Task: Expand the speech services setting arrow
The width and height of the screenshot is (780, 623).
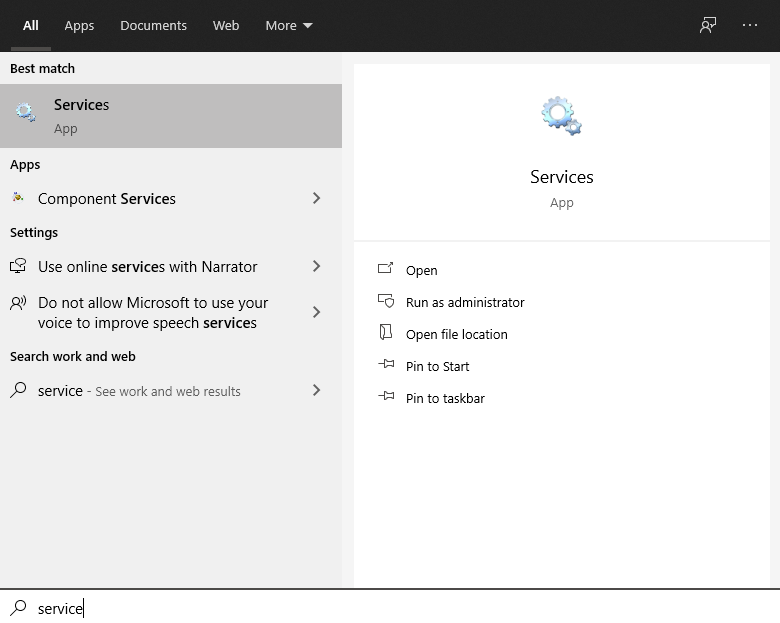Action: click(x=316, y=312)
